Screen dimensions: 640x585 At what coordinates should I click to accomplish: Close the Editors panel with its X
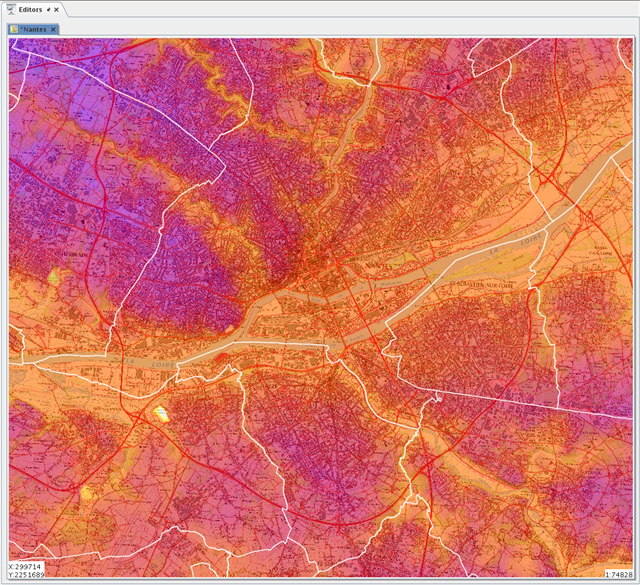point(57,8)
